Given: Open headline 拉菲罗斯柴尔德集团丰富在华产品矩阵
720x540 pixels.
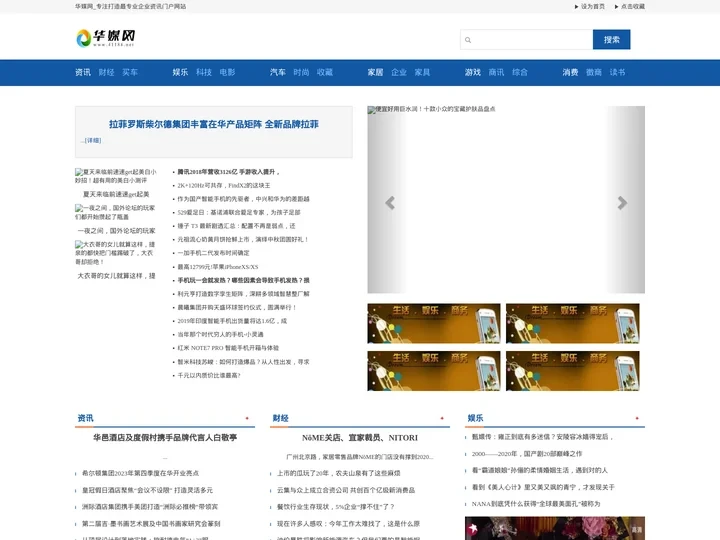Looking at the screenshot, I should 214,124.
